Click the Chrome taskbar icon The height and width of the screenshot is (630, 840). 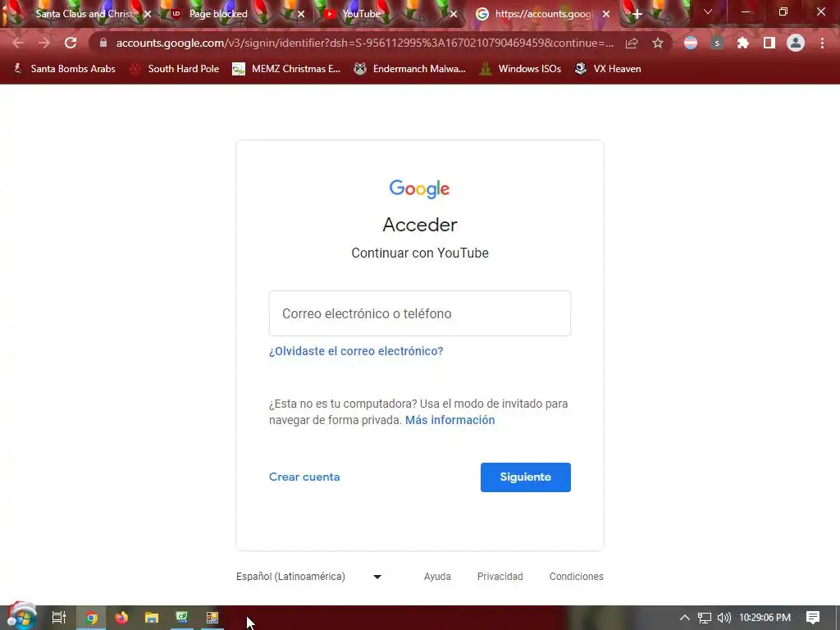click(x=91, y=618)
